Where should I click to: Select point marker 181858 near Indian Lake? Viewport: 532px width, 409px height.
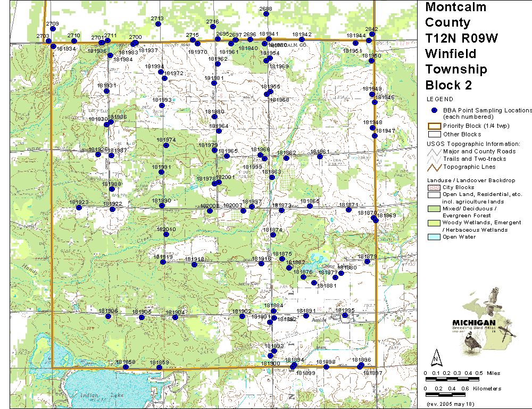126,367
